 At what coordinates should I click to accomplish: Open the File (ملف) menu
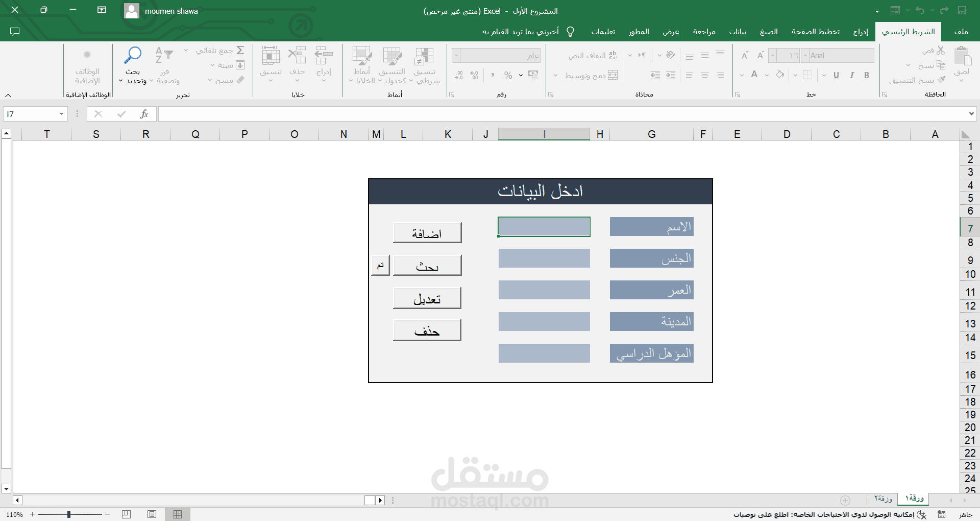961,32
